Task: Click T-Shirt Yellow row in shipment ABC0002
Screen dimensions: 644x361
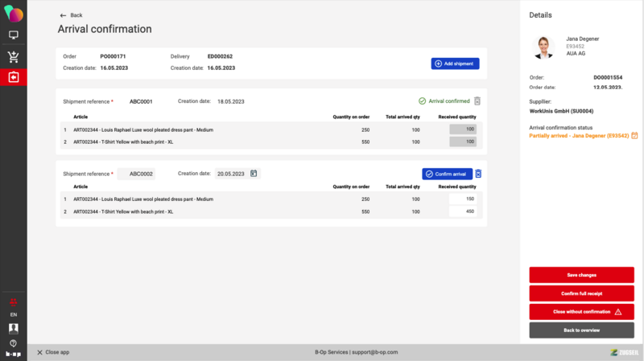Action: (x=271, y=211)
